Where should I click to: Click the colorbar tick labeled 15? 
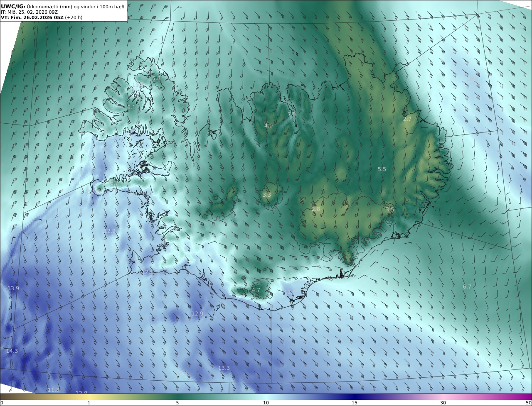pyautogui.click(x=355, y=403)
